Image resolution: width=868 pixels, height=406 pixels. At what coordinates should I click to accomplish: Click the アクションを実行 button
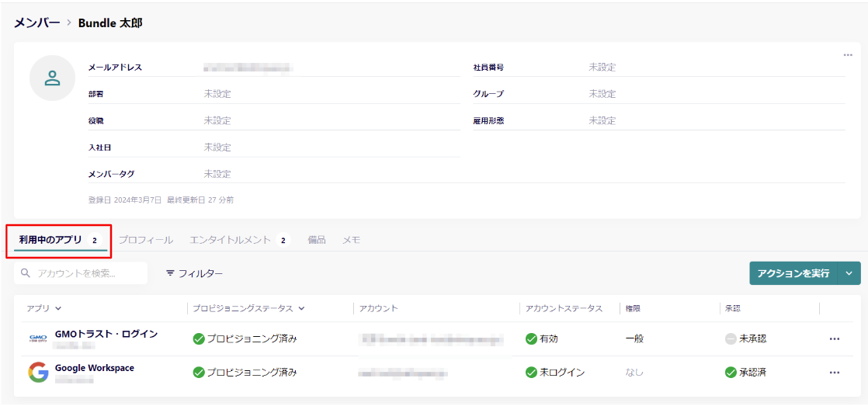coord(793,273)
